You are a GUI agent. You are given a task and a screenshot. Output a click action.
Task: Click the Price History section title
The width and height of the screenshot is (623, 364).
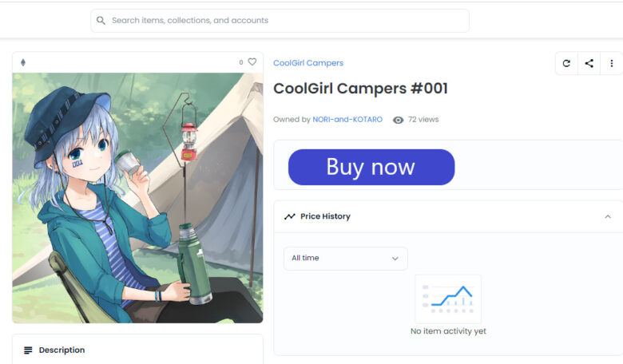click(x=325, y=216)
